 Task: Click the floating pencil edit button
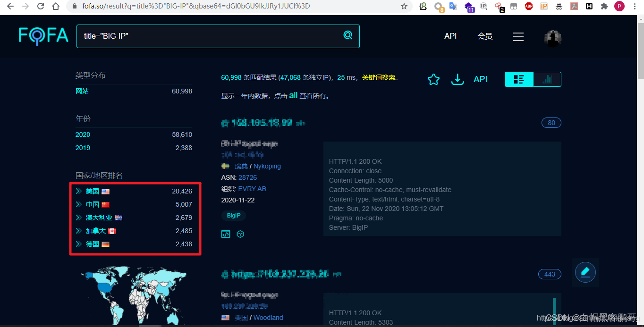[x=585, y=272]
